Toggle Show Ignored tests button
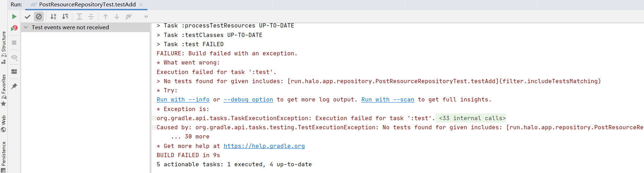Image resolution: width=644 pixels, height=173 pixels. click(39, 17)
